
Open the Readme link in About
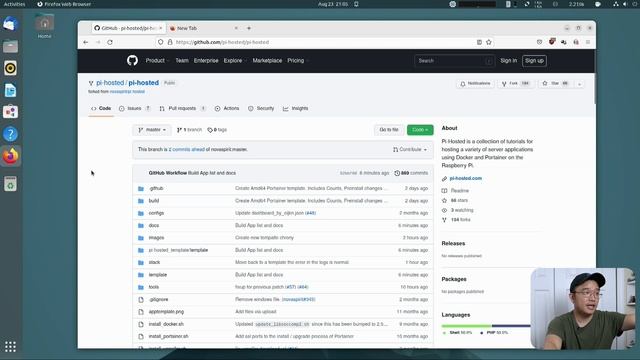pos(456,191)
